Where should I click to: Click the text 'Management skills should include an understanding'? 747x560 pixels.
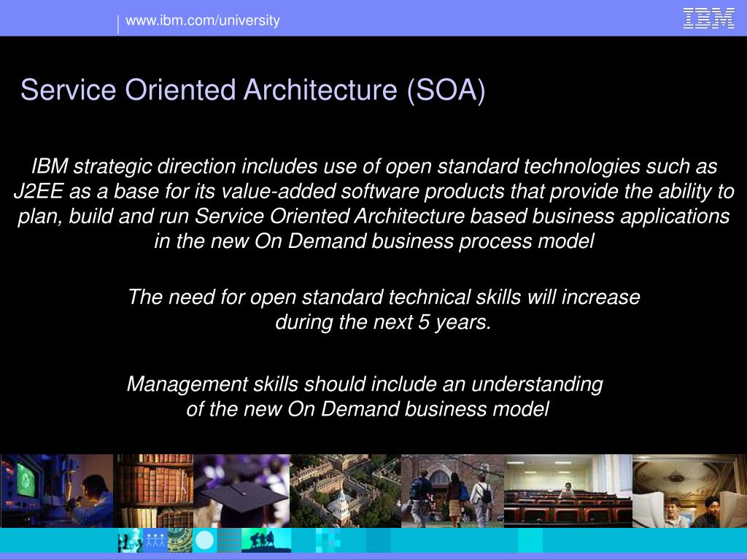365,384
